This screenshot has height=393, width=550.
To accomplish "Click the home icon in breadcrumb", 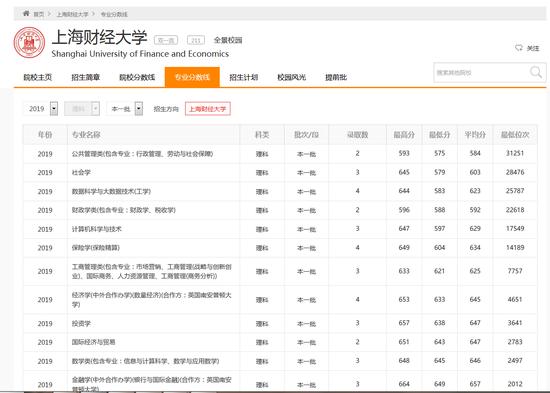I will (26, 14).
